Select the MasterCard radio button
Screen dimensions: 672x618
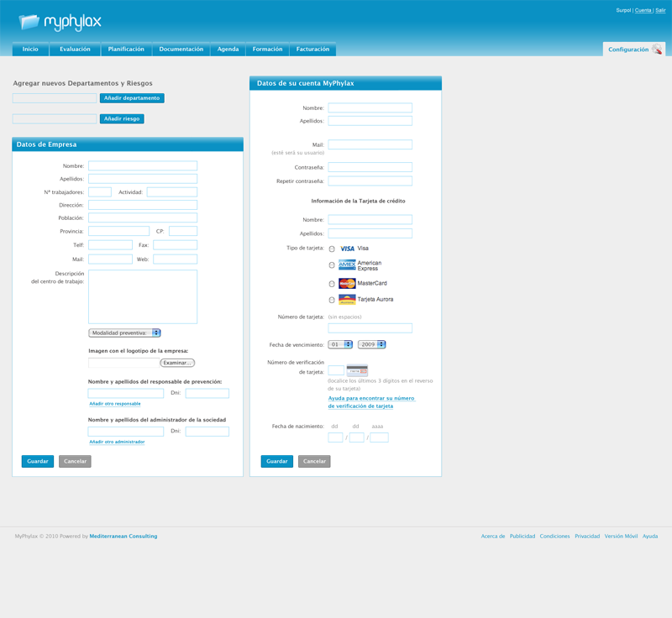(x=332, y=285)
